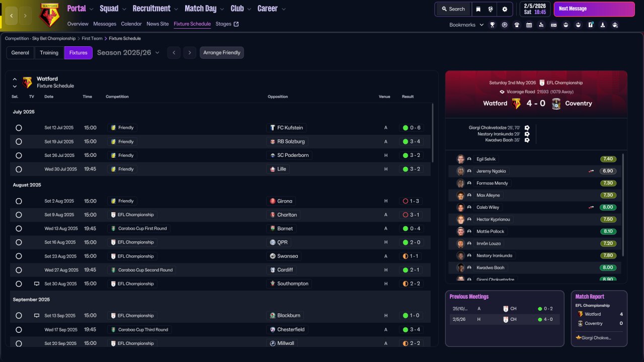Select the radio button for the SC Paderborn fixture
The image size is (644, 362).
click(x=19, y=155)
